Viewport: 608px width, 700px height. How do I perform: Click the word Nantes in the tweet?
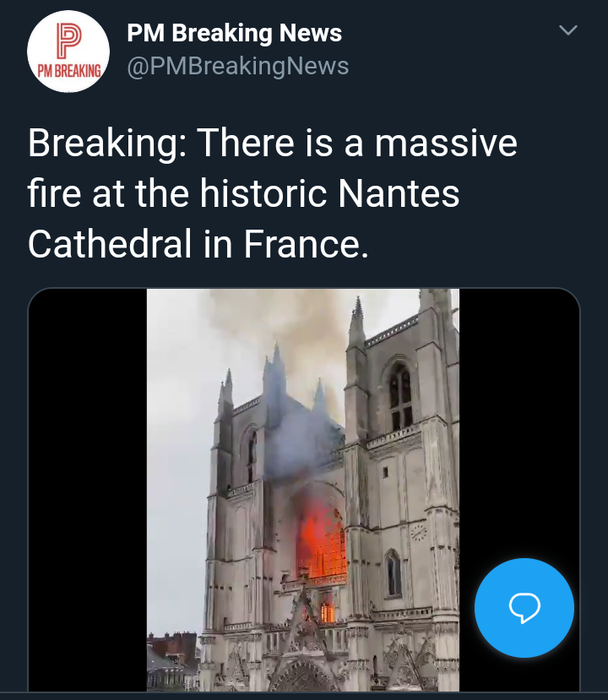tap(399, 193)
